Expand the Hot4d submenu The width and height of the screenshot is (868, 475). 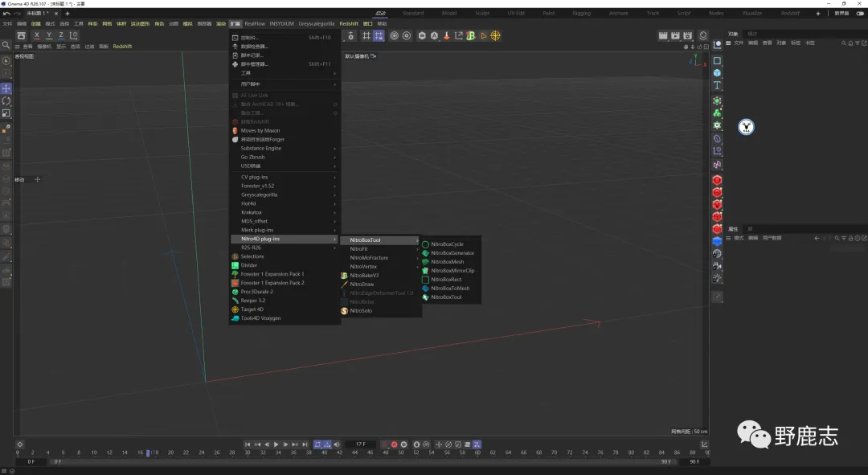click(285, 203)
